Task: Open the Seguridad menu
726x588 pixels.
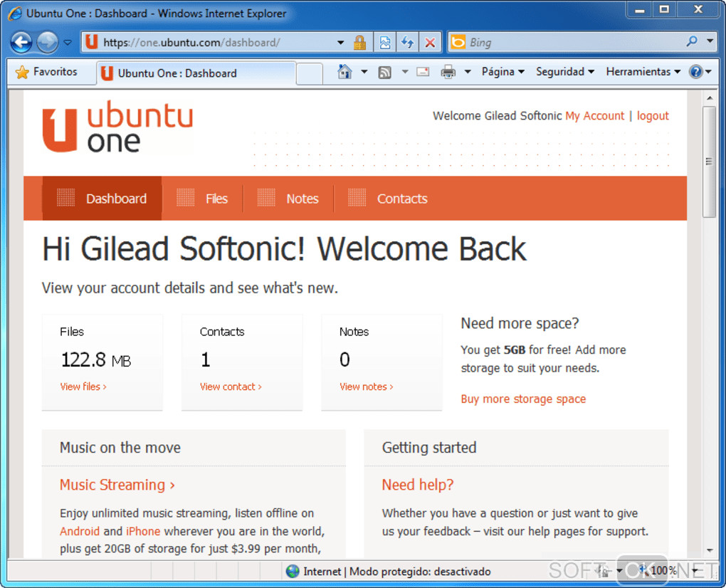Action: 565,72
